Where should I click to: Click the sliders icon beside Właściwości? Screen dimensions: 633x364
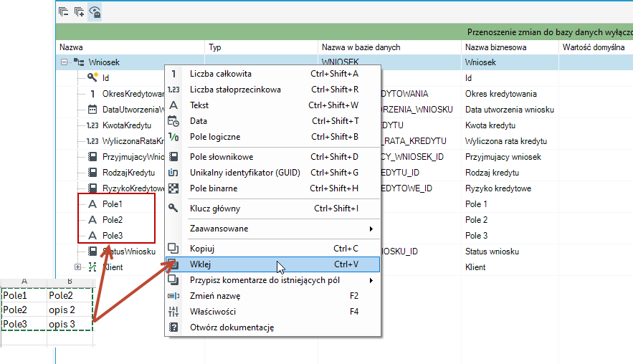point(173,312)
